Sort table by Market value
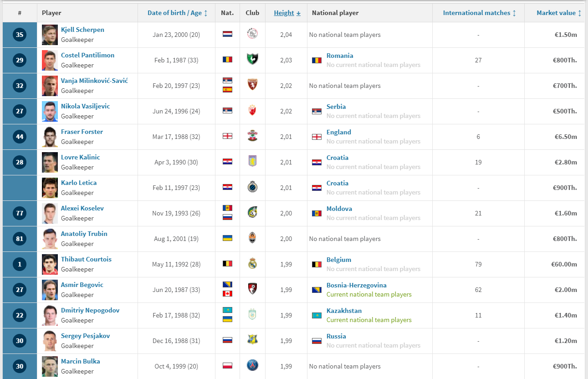Screen dimensions: 588x379 click(558, 13)
